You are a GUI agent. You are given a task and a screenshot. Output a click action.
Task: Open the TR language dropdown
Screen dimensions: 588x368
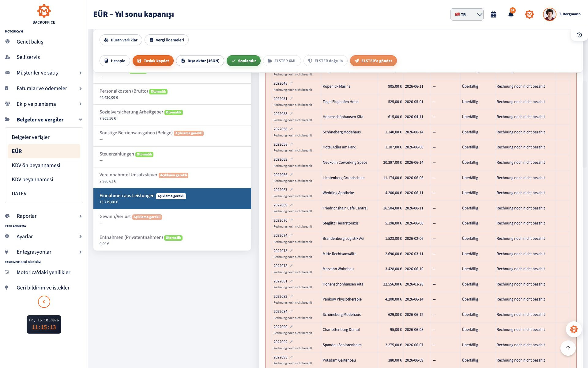(x=467, y=14)
